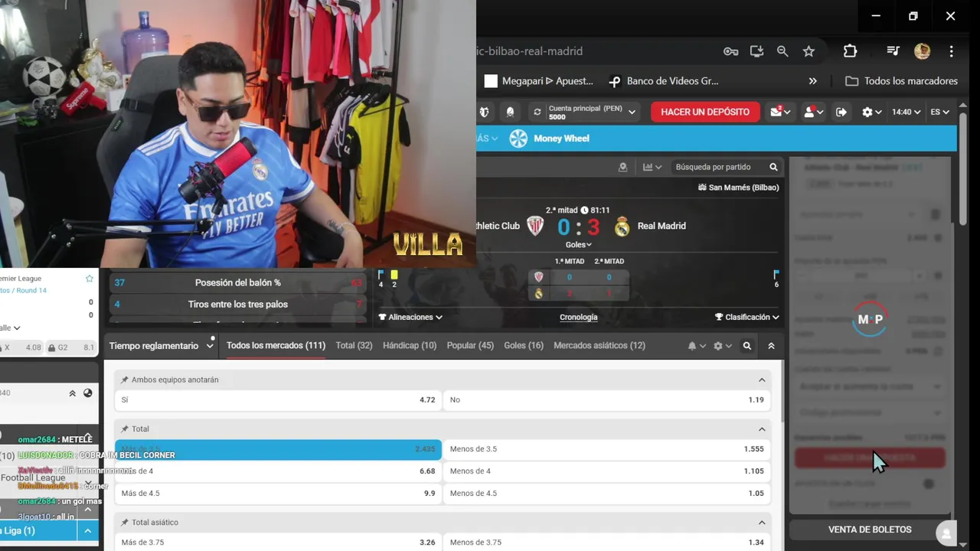Switch to the Mercados asiáticos (12) tab
Image resolution: width=980 pixels, height=551 pixels.
pos(599,346)
